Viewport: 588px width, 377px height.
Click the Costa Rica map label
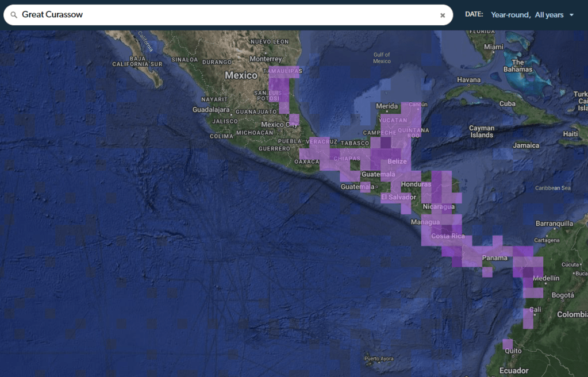[x=448, y=236]
